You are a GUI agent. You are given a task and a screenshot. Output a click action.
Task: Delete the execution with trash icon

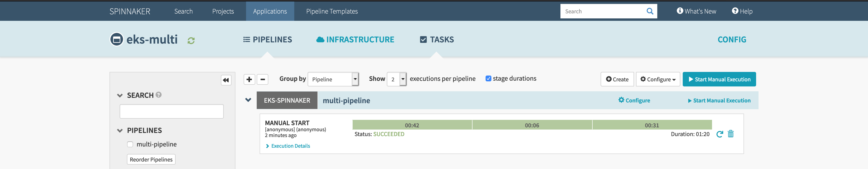(730, 134)
